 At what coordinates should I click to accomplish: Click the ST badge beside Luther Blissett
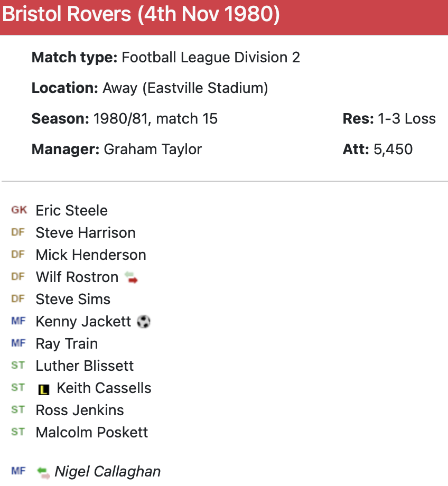point(18,366)
